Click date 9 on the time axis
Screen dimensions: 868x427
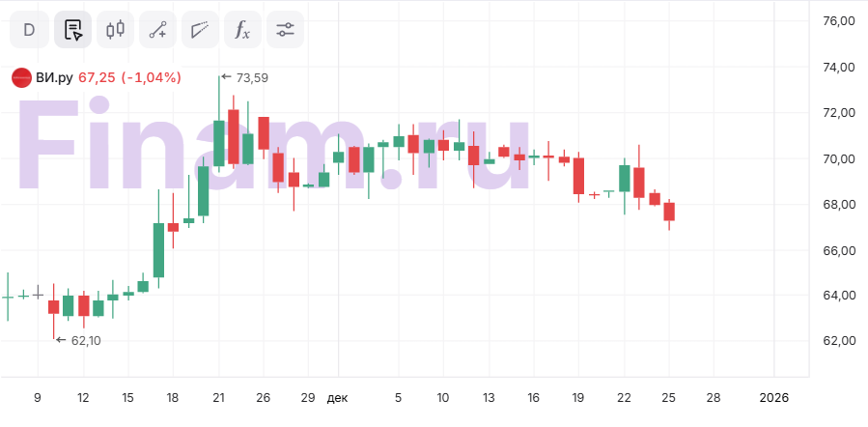[x=38, y=397]
